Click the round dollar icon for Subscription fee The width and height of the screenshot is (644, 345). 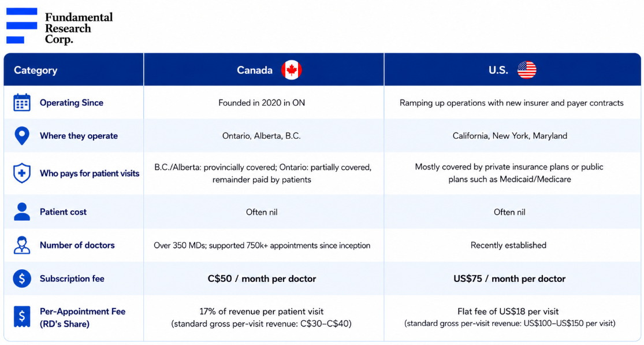pos(22,279)
